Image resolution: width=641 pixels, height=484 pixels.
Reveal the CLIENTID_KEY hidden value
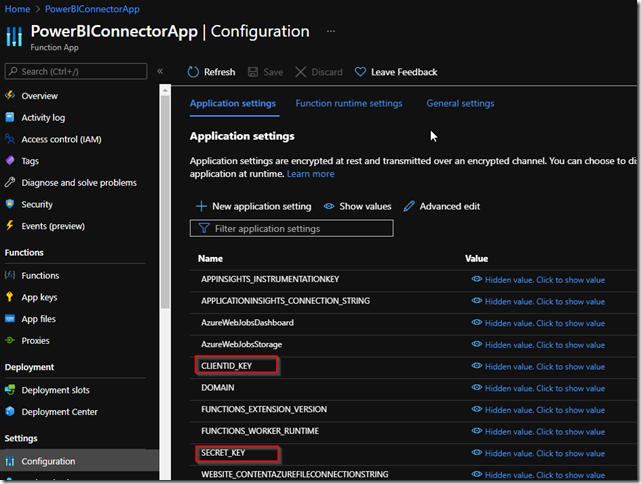(x=538, y=366)
